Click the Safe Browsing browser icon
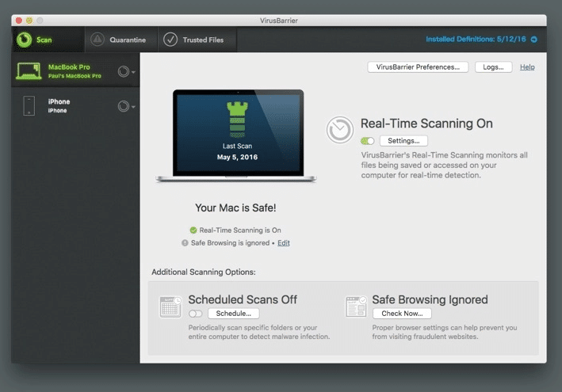 click(356, 306)
